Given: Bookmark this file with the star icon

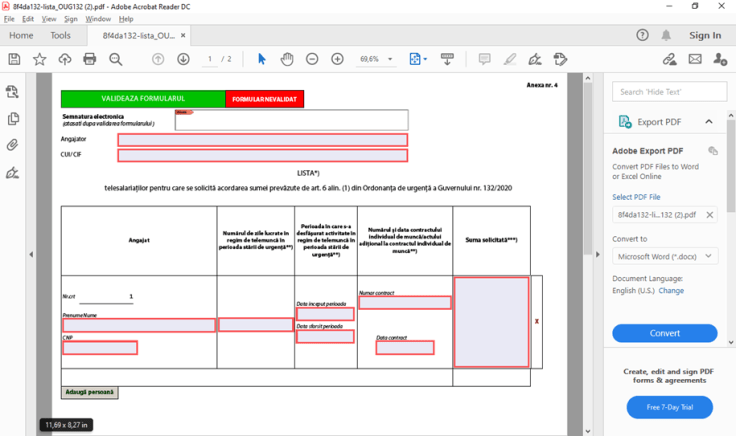Looking at the screenshot, I should tap(39, 59).
